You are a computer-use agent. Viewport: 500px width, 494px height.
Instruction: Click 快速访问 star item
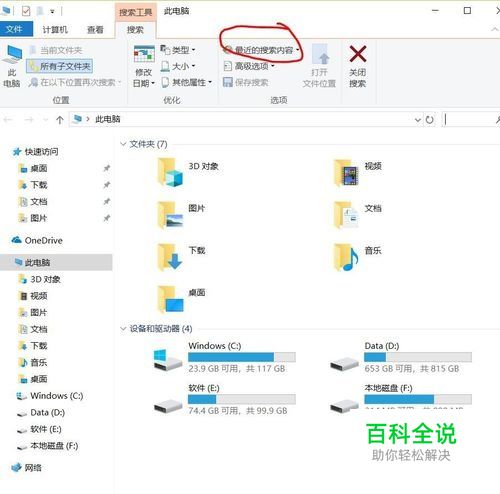[35, 152]
